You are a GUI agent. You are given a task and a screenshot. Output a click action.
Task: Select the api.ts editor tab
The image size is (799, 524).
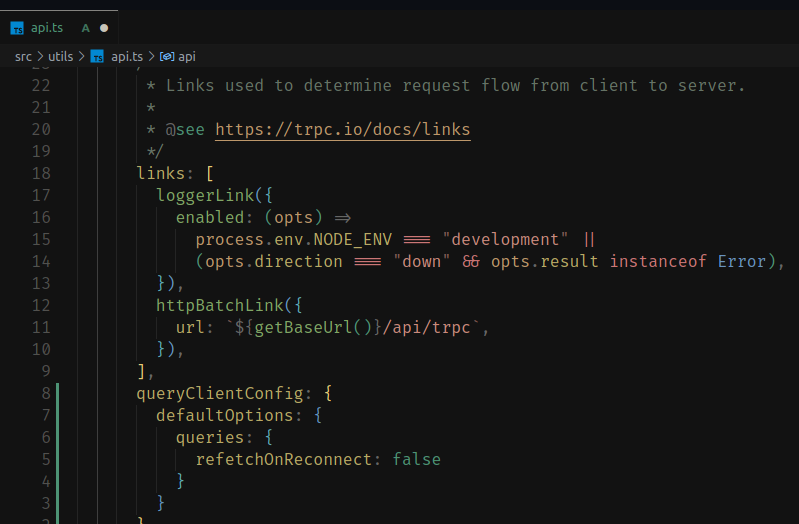click(59, 28)
